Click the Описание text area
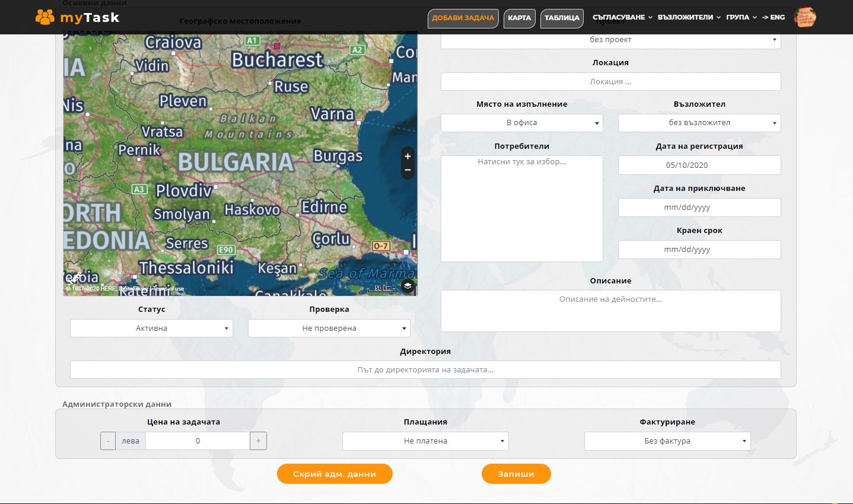 pyautogui.click(x=610, y=311)
